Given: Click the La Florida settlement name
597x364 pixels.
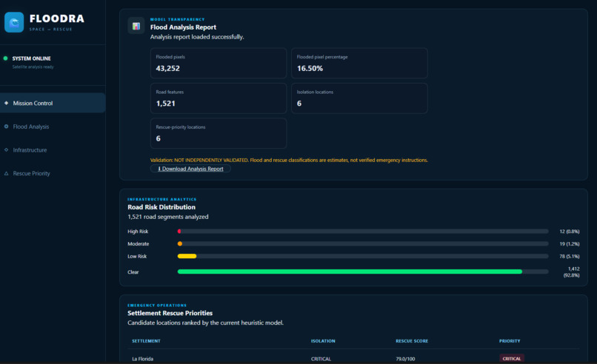Looking at the screenshot, I should 142,359.
